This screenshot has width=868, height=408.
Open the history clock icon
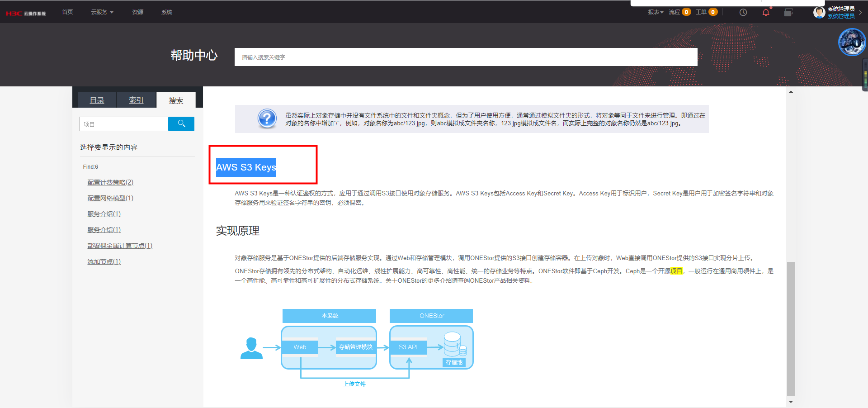pyautogui.click(x=743, y=12)
